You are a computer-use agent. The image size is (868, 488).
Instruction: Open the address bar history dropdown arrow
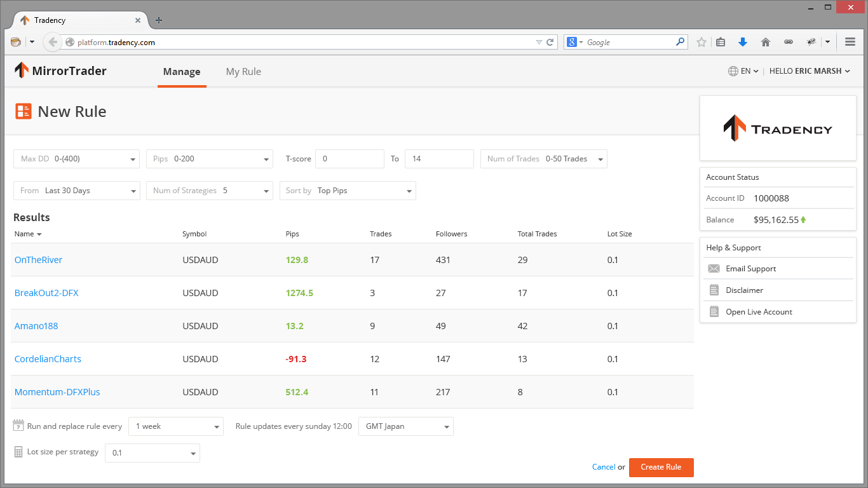coord(539,42)
